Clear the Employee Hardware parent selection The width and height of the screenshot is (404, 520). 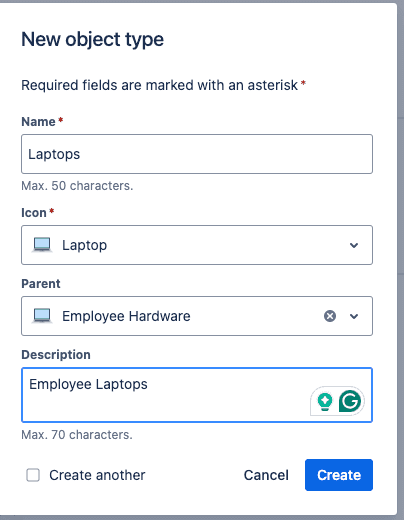coord(330,316)
